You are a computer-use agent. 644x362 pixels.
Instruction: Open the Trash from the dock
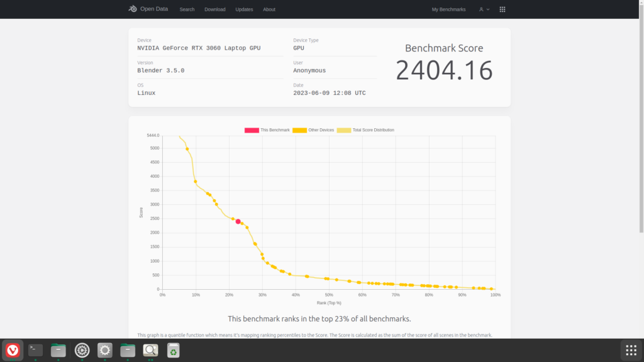(174, 350)
